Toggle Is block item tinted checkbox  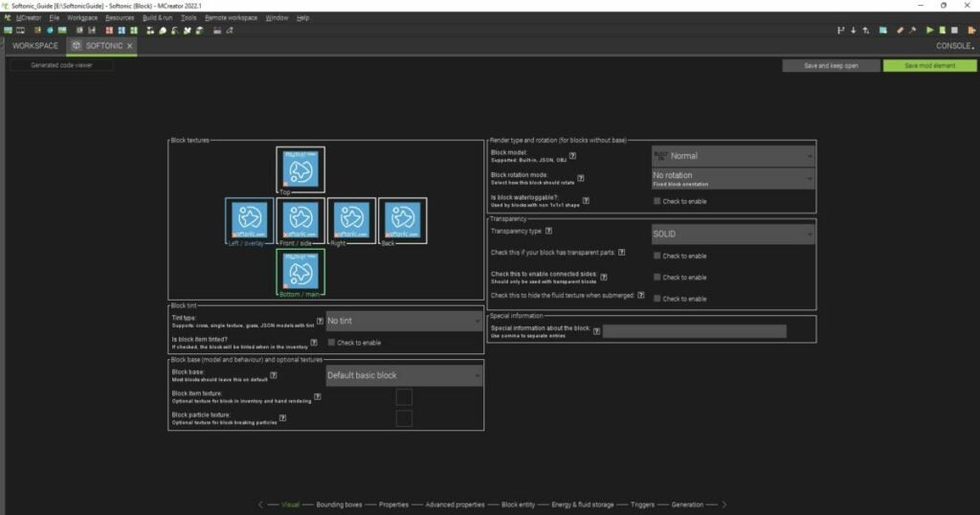331,343
